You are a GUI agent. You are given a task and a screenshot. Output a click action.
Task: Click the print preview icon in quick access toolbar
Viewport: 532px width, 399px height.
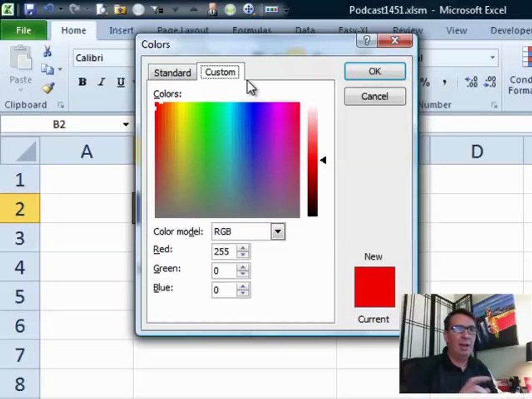tap(101, 9)
